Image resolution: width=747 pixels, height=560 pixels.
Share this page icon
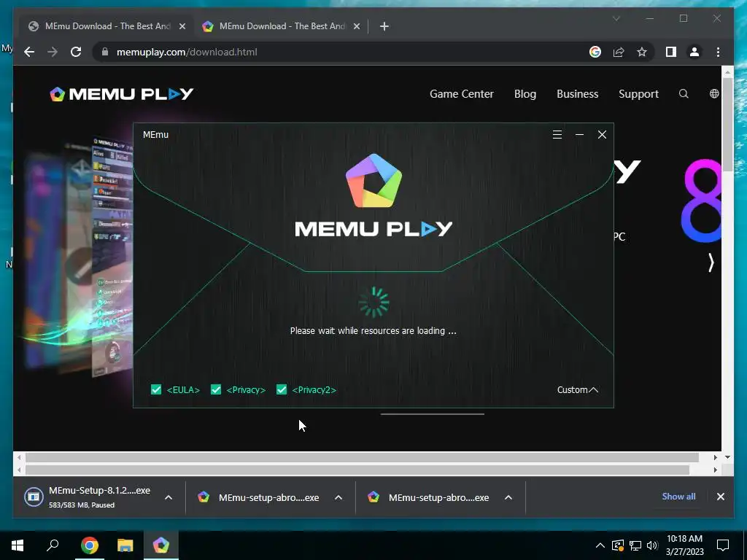(x=619, y=52)
